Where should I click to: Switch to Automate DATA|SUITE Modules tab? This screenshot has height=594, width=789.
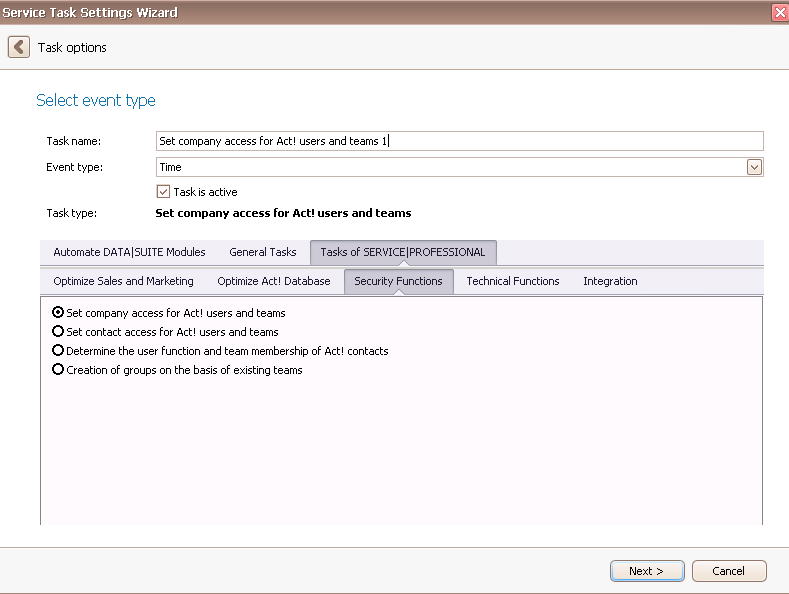click(129, 252)
